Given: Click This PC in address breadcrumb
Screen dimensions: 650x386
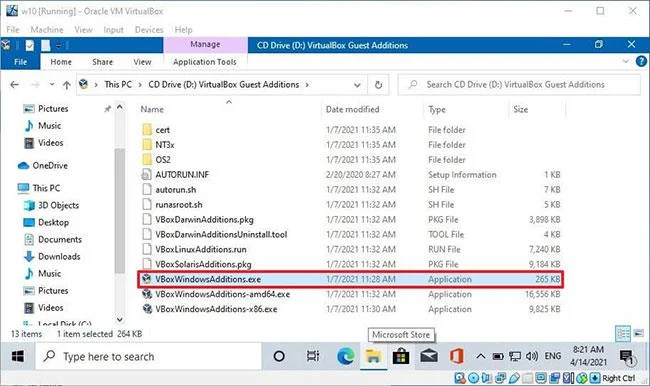Looking at the screenshot, I should (118, 85).
